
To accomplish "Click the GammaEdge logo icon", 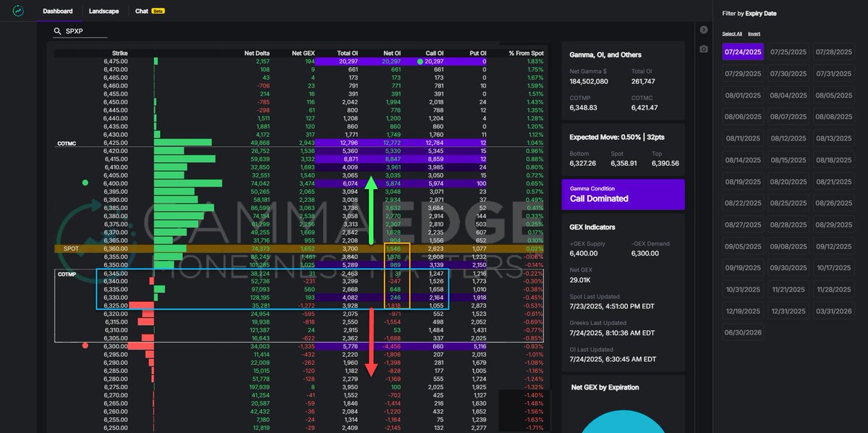I will (18, 11).
